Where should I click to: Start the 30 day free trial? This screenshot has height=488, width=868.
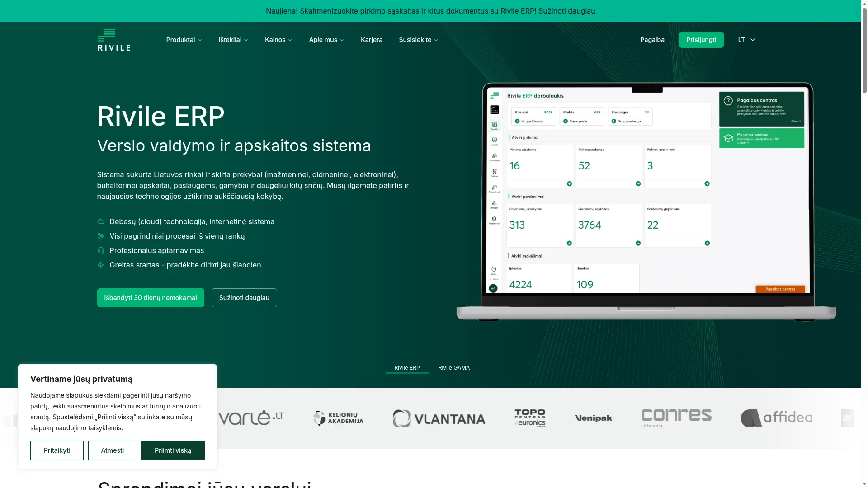151,298
